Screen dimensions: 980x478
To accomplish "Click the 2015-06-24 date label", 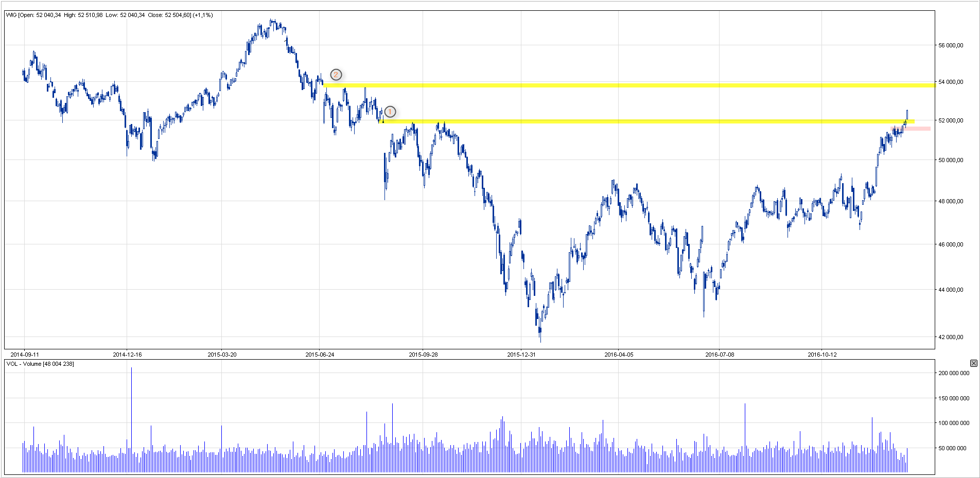I will click(x=320, y=355).
